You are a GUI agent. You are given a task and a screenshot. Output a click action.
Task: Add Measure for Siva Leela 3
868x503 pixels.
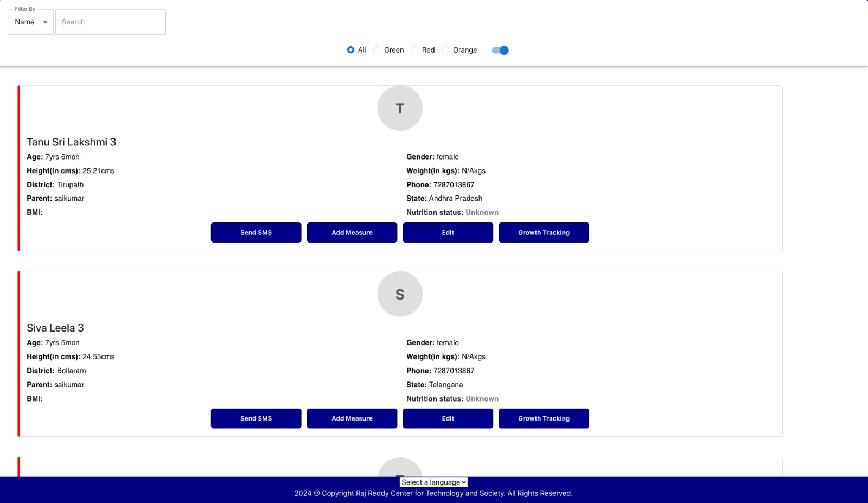point(352,418)
